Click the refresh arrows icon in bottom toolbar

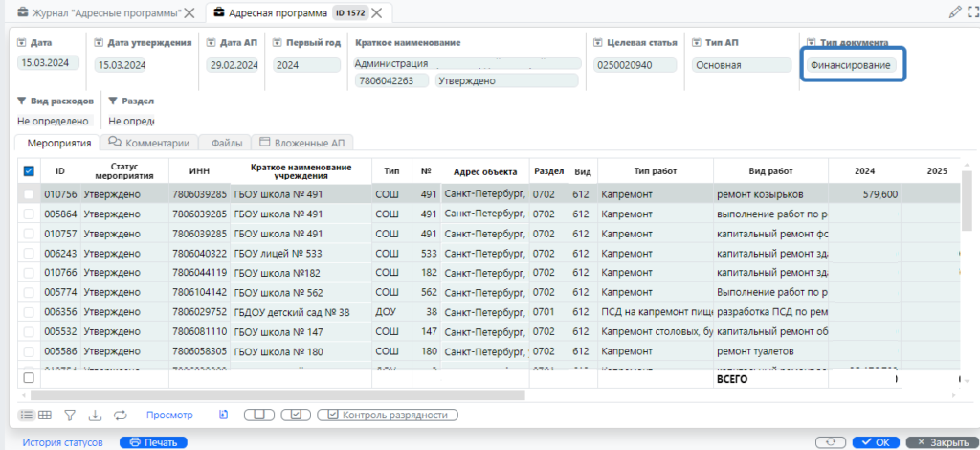120,416
